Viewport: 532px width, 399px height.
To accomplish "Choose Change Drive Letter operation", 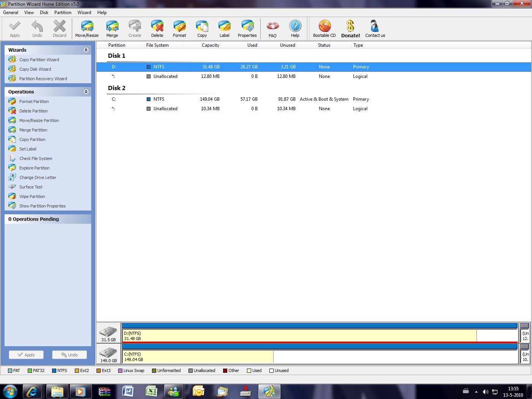I will 38,177.
